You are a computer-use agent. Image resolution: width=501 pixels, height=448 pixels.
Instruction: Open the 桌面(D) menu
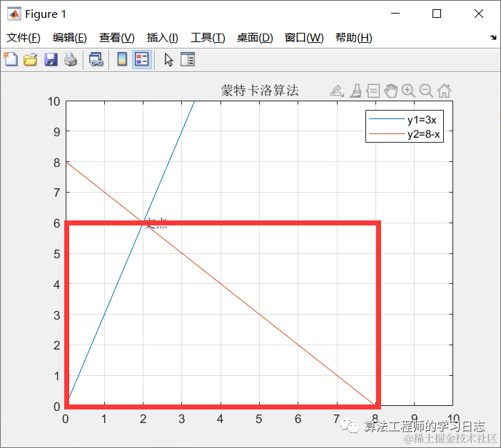(255, 38)
